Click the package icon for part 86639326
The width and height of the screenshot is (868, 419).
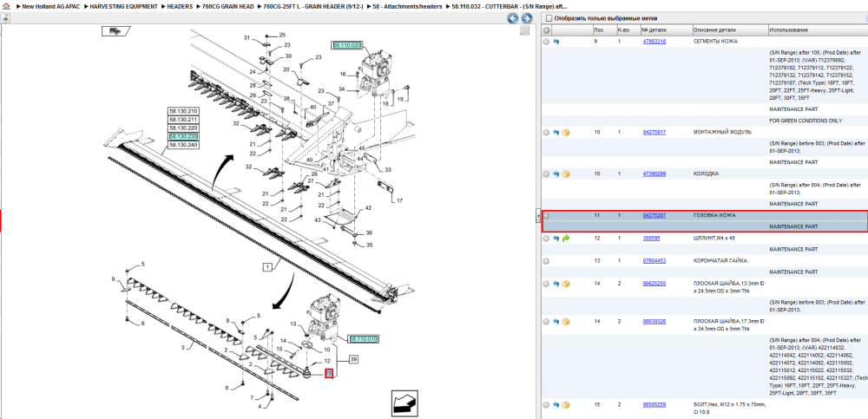[x=566, y=321]
